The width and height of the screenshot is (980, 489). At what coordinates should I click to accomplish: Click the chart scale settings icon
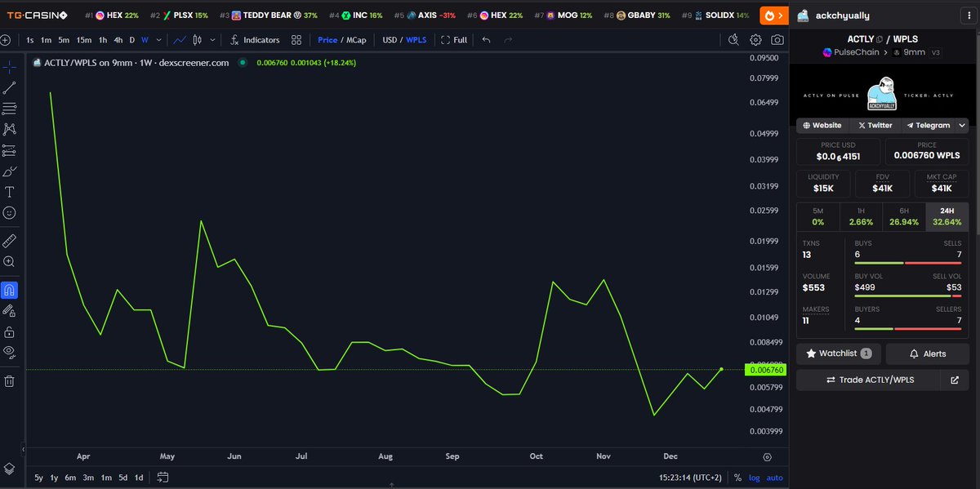pyautogui.click(x=767, y=457)
